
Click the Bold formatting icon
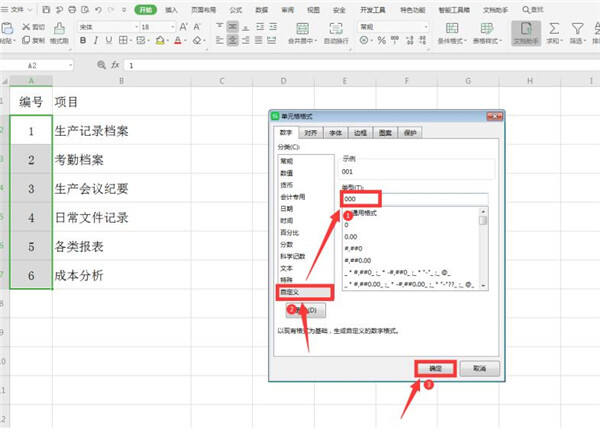(83, 42)
